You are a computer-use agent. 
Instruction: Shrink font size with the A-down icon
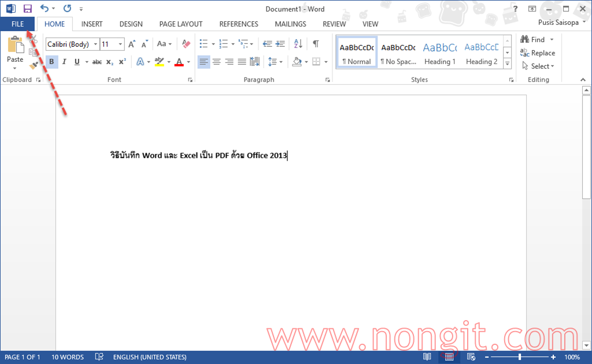coord(145,44)
